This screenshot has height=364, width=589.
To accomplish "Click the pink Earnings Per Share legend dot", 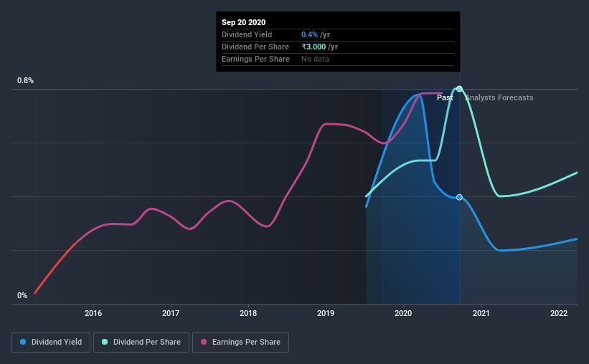I will pos(204,342).
